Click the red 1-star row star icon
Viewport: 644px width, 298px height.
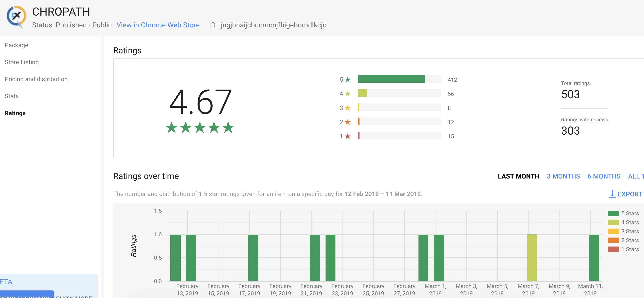347,136
